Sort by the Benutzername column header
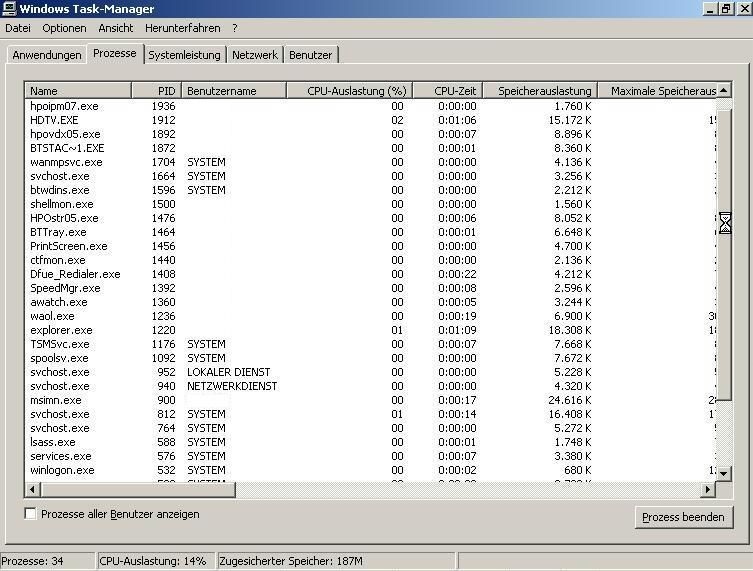Viewport: 753px width, 571px height. (234, 91)
